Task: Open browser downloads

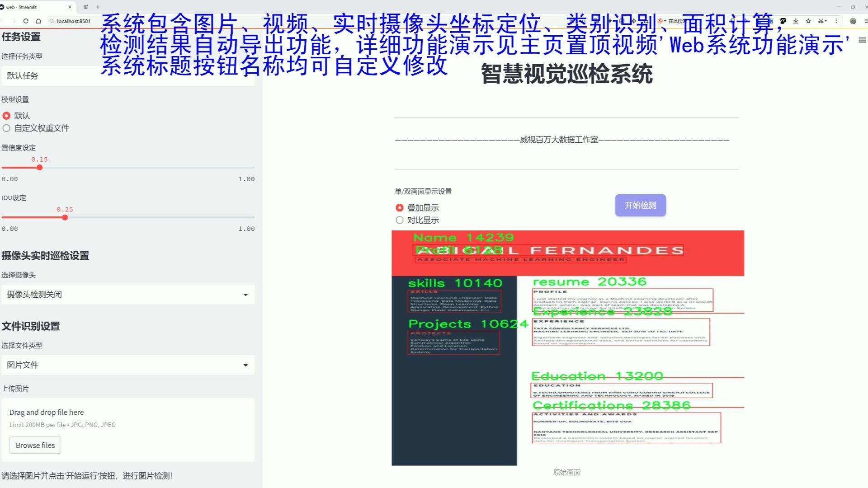Action: 796,21
